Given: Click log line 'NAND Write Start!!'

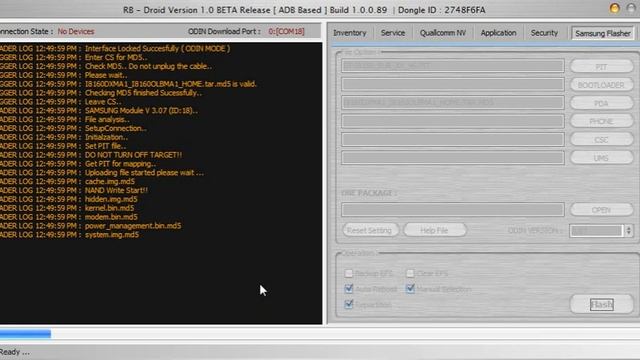Looking at the screenshot, I should click(x=116, y=190).
